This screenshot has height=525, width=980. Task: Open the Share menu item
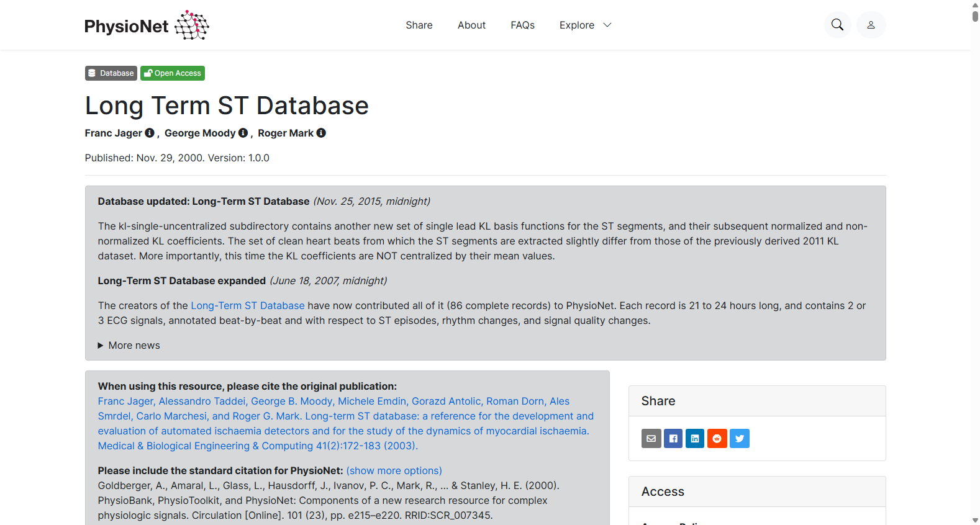tap(419, 25)
